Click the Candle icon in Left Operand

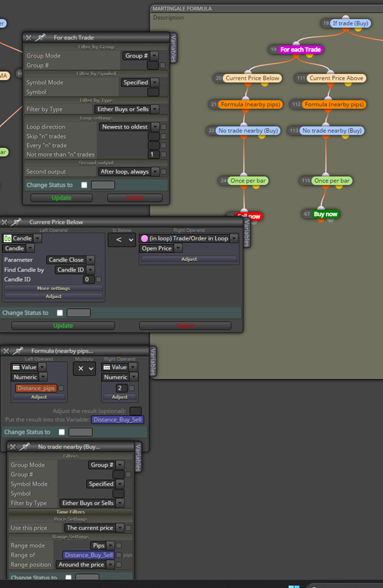[8, 238]
